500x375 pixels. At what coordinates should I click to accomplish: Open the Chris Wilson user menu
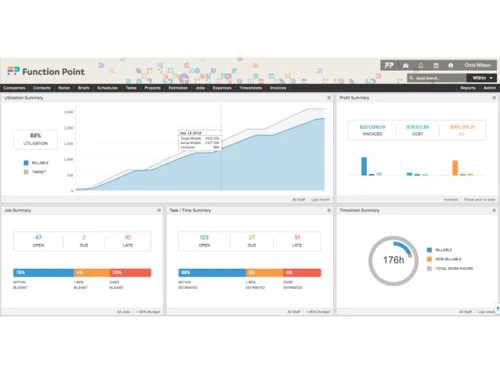click(x=477, y=65)
